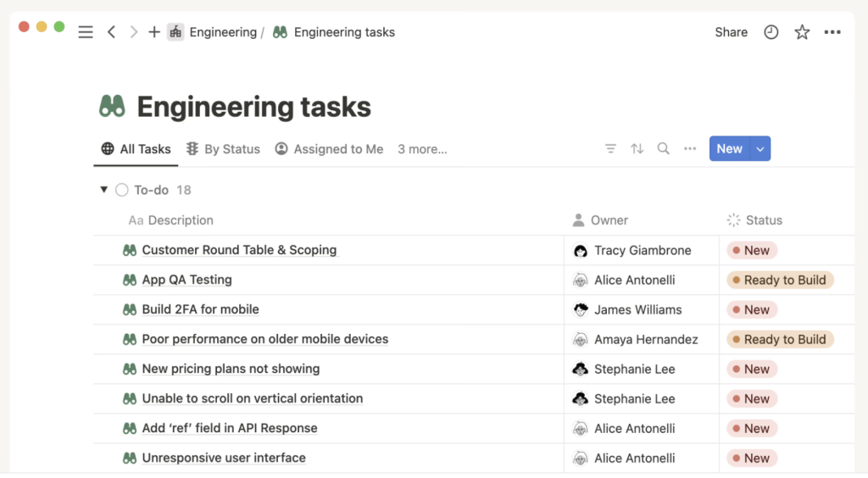868x478 pixels.
Task: Favorite this page with the star
Action: click(802, 32)
